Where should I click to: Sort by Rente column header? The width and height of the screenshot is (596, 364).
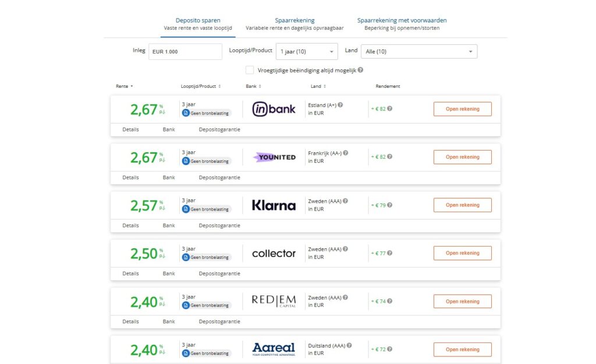click(x=124, y=86)
